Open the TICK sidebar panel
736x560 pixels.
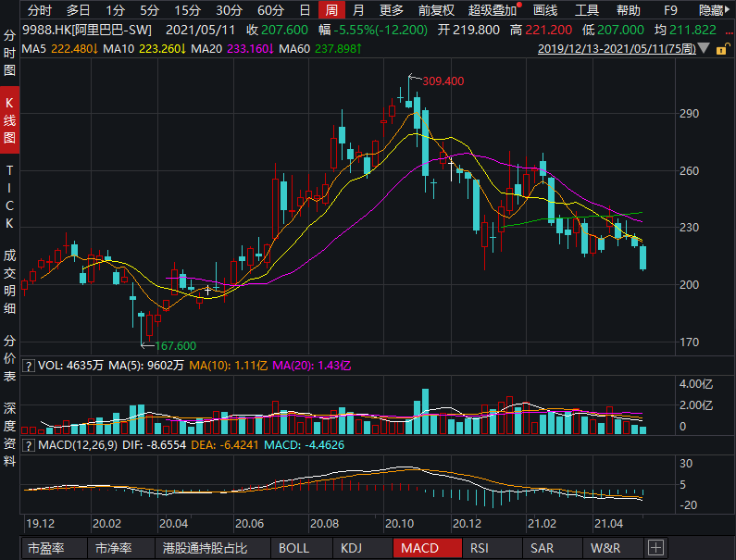pyautogui.click(x=10, y=198)
